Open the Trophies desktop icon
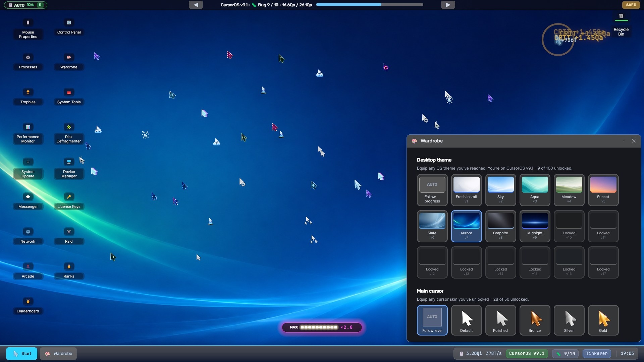Viewport: 644px width, 362px height. [28, 97]
